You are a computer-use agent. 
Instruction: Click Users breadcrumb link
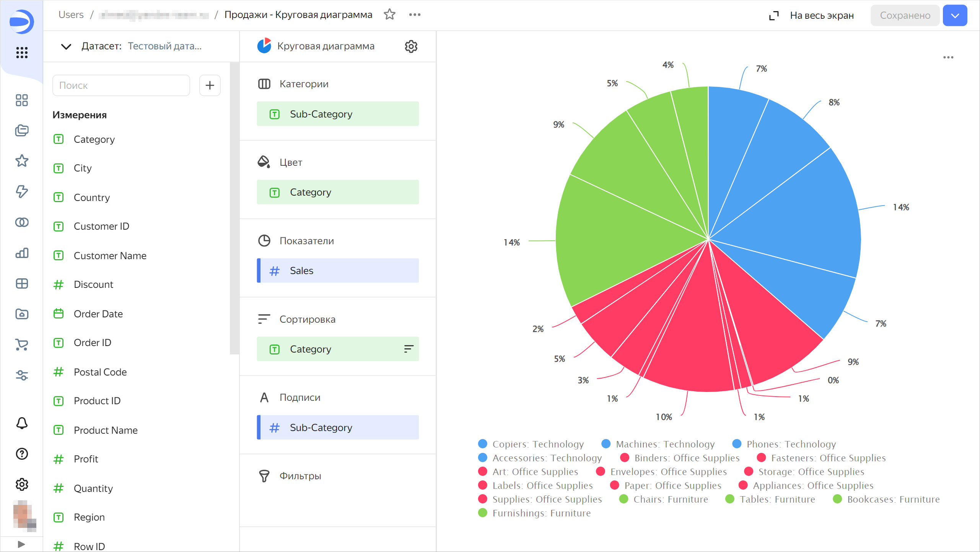click(x=71, y=15)
